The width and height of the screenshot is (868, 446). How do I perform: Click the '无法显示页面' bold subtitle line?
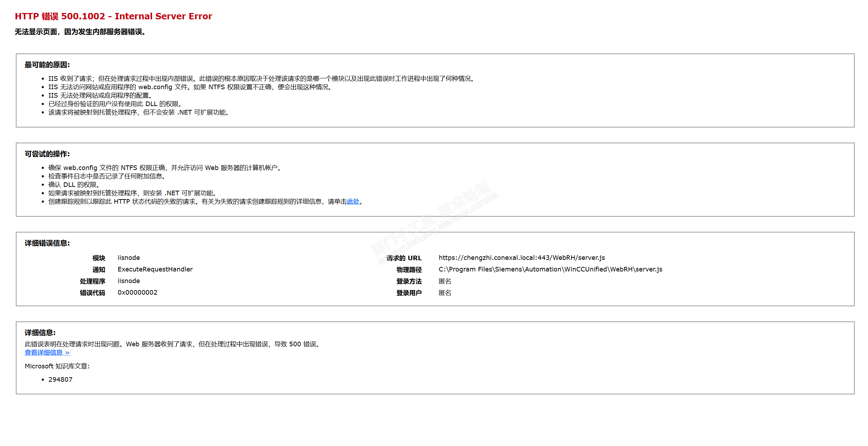pyautogui.click(x=80, y=32)
